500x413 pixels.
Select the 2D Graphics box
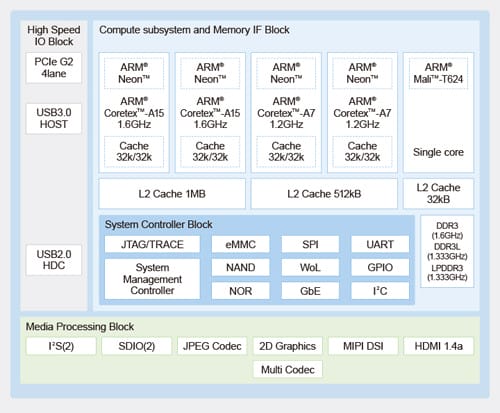pos(288,346)
